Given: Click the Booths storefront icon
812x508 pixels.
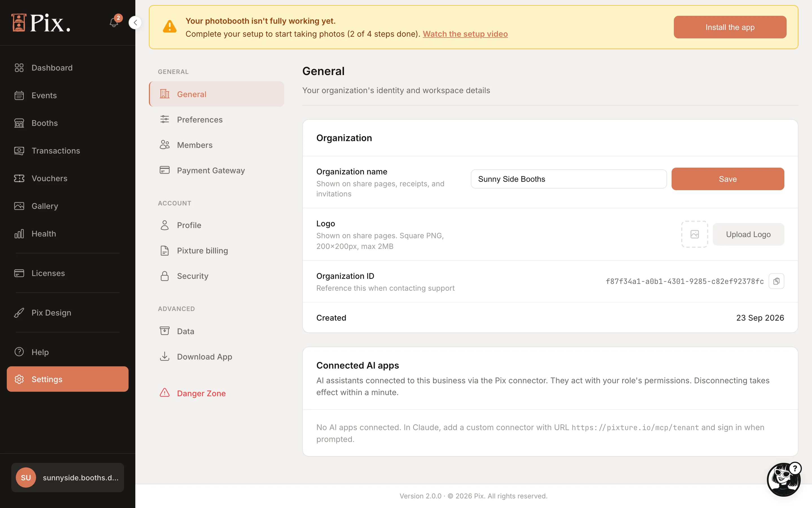Looking at the screenshot, I should point(19,123).
